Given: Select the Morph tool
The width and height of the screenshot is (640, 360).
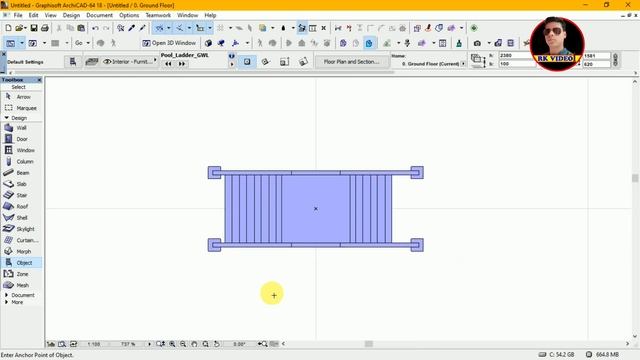Looking at the screenshot, I should (x=21, y=251).
